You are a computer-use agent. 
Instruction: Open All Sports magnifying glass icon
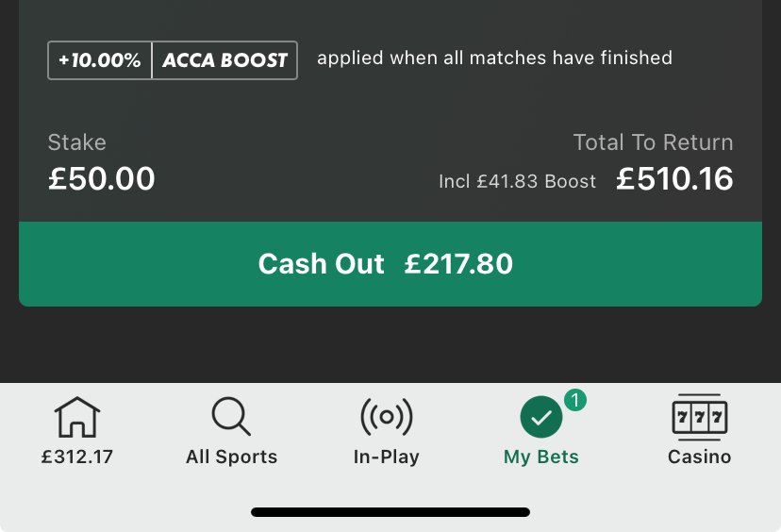pyautogui.click(x=231, y=417)
